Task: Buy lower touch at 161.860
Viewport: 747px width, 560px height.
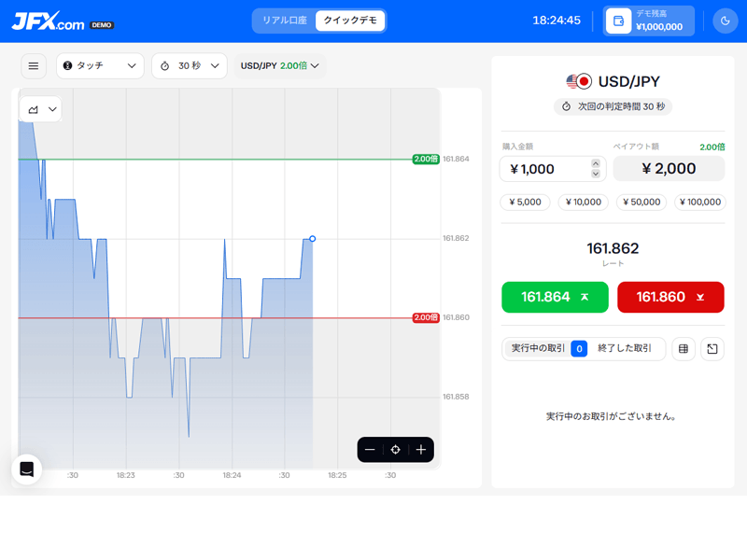Action: point(670,297)
